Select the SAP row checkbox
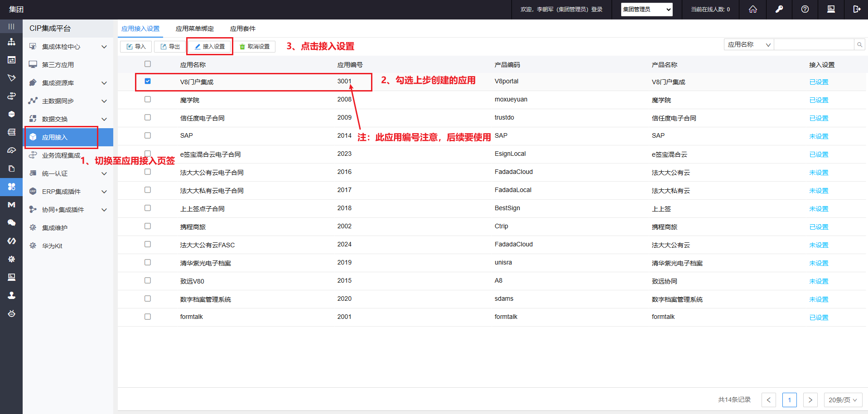868x414 pixels. (148, 135)
